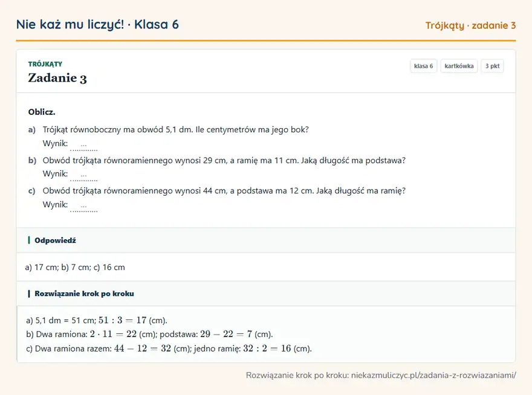
Task: Click solution line b) 'Dwa ramiona: 2 · 11 = 22'
Action: pyautogui.click(x=149, y=335)
